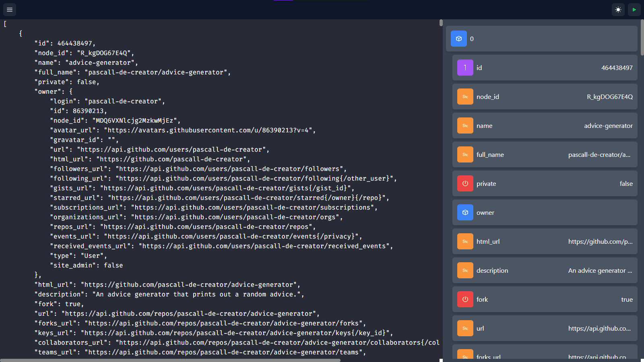Click the orange string icon for html_url
This screenshot has height=362, width=644.
pyautogui.click(x=465, y=241)
